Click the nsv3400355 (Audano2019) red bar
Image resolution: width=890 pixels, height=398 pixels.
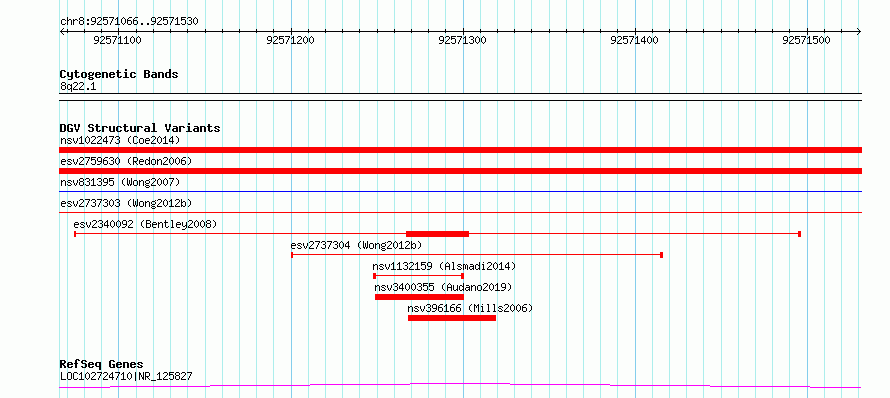pos(419,297)
